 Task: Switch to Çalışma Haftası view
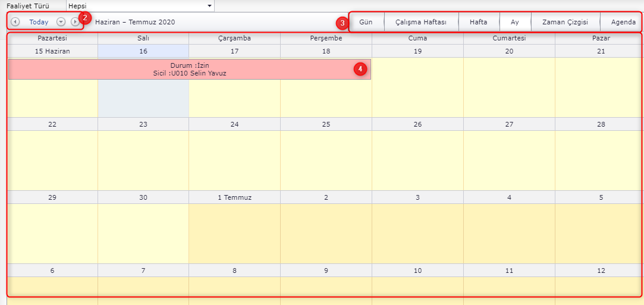421,22
